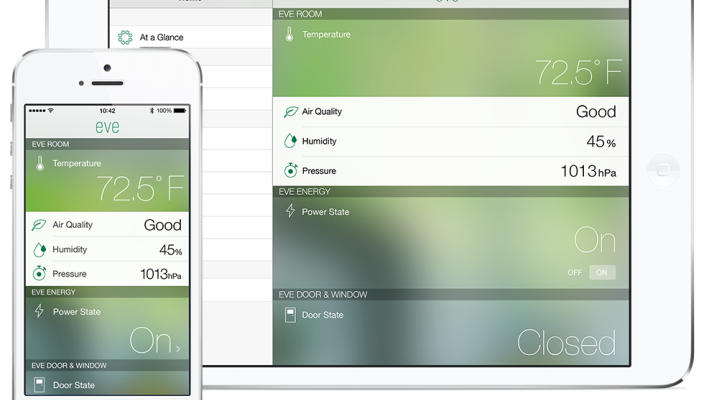This screenshot has height=400, width=704.
Task: Click the At a Glance icon in iPad sidebar
Action: (125, 38)
